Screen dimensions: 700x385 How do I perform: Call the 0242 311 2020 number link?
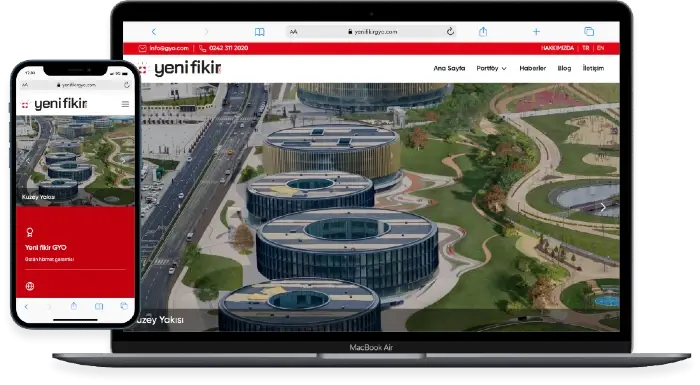228,48
